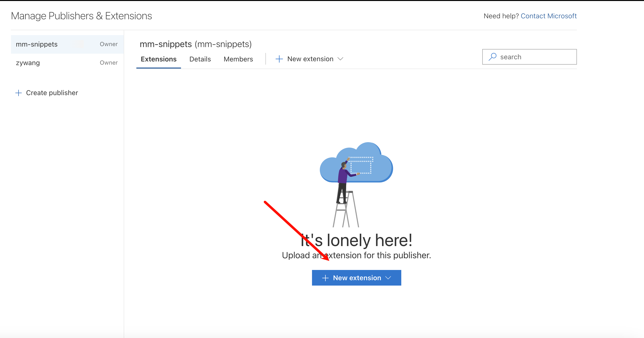Image resolution: width=644 pixels, height=338 pixels.
Task: Click the Create publisher label
Action: click(52, 93)
